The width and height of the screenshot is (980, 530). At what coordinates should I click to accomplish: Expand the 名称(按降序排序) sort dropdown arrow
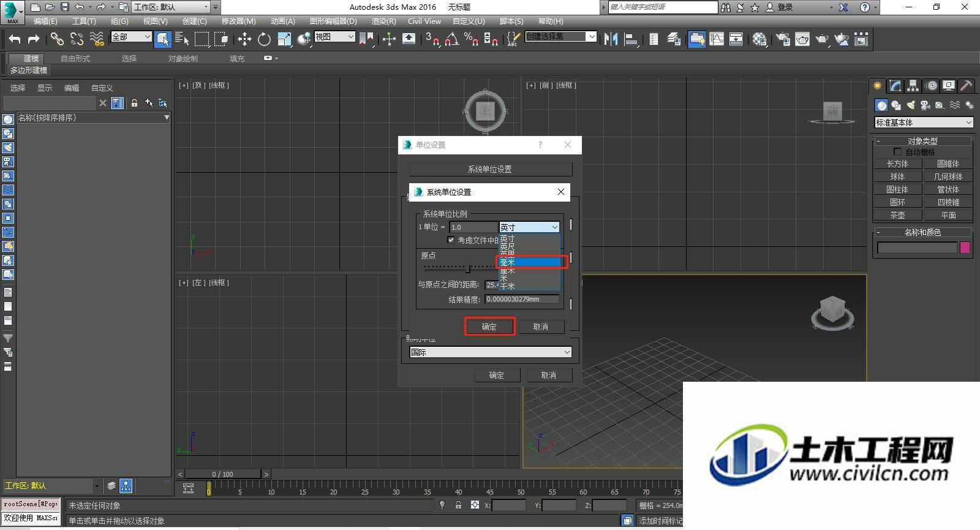(x=166, y=118)
